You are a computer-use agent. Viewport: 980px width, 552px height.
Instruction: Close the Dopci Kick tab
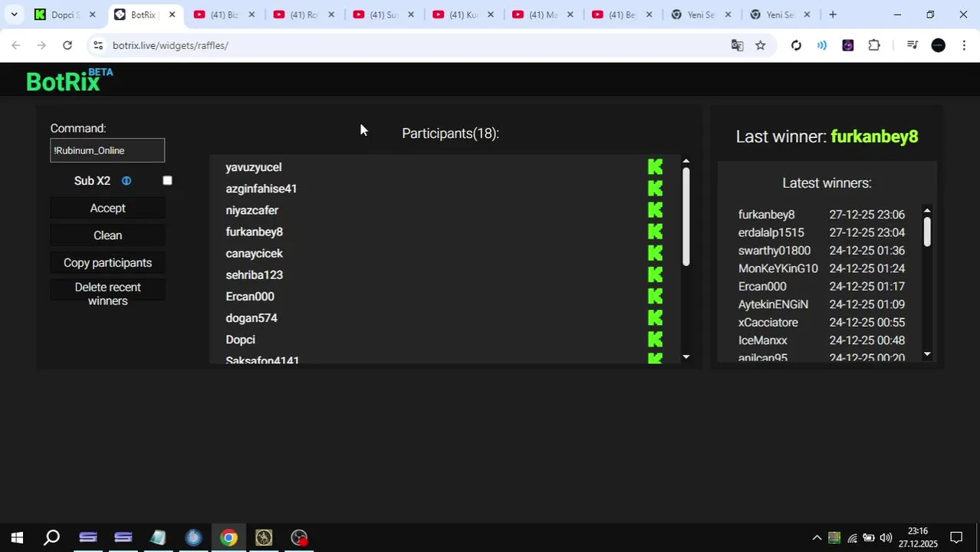click(92, 15)
